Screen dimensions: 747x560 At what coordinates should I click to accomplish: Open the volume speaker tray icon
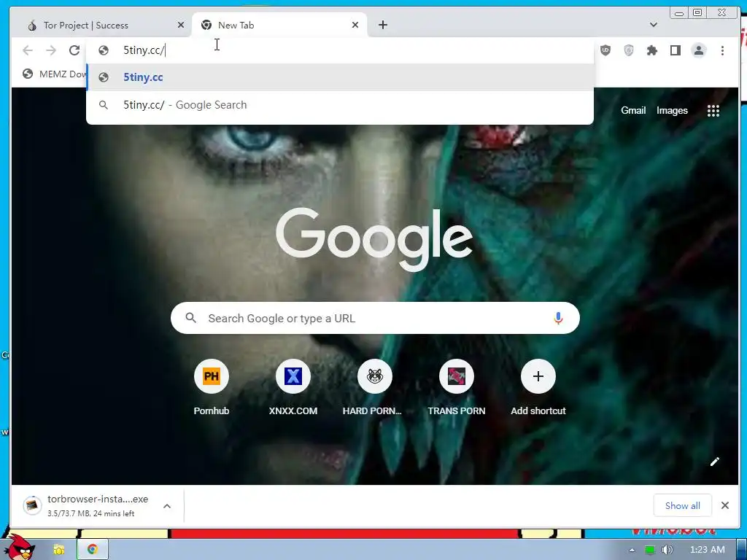coord(667,550)
